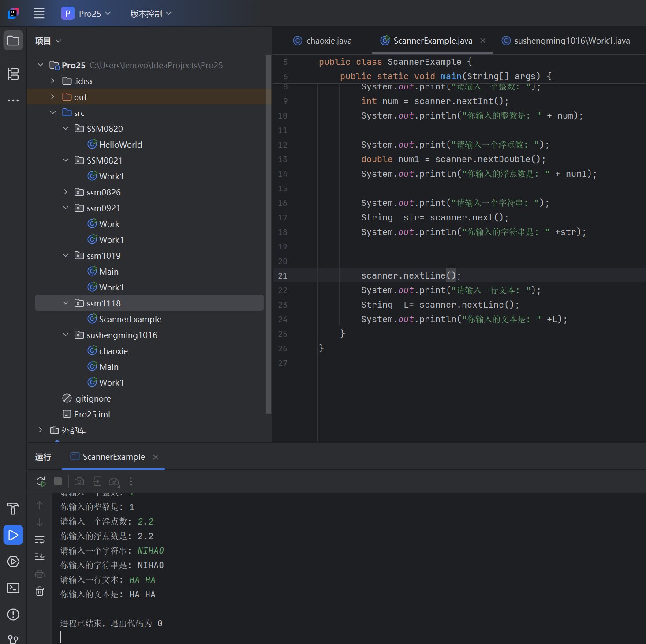This screenshot has width=646, height=644.
Task: Open HelloWorld class in the project tree
Action: 115,145
